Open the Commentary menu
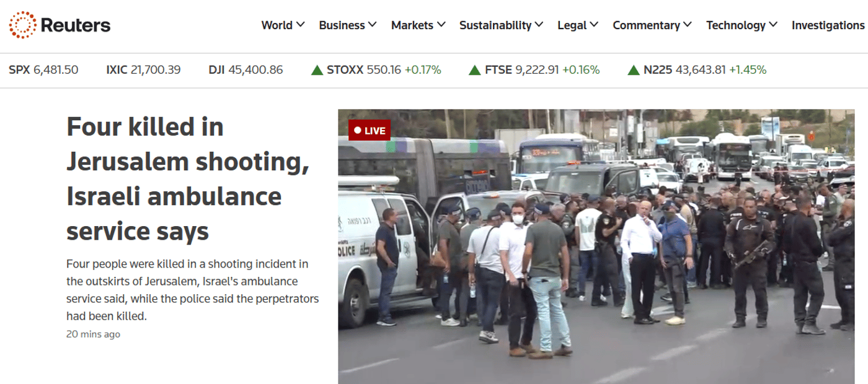The width and height of the screenshot is (868, 384). tap(652, 25)
